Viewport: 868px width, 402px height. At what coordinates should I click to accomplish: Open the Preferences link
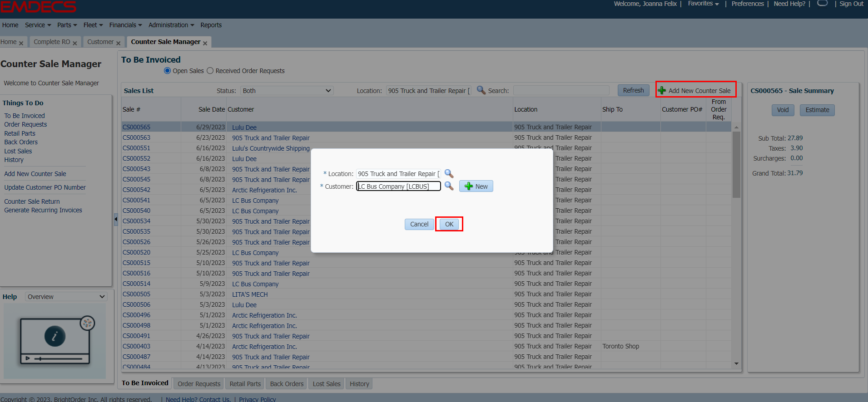748,4
